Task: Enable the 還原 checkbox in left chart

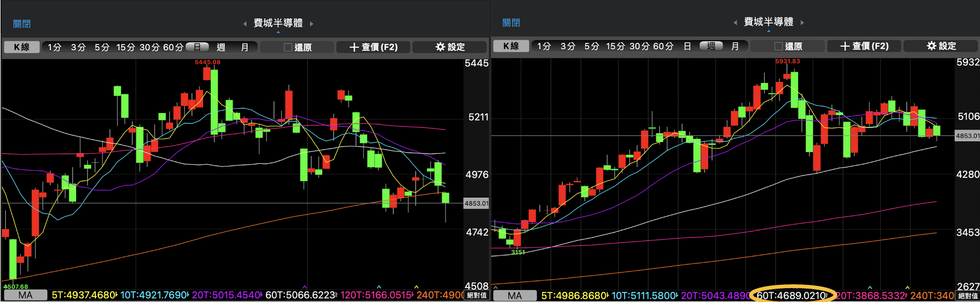Action: tap(288, 47)
